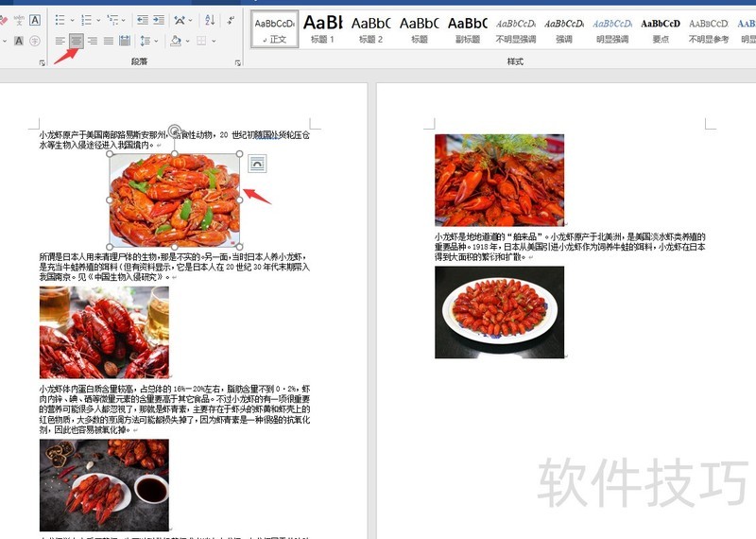Select crayfish with sauce bowl picture

click(104, 484)
